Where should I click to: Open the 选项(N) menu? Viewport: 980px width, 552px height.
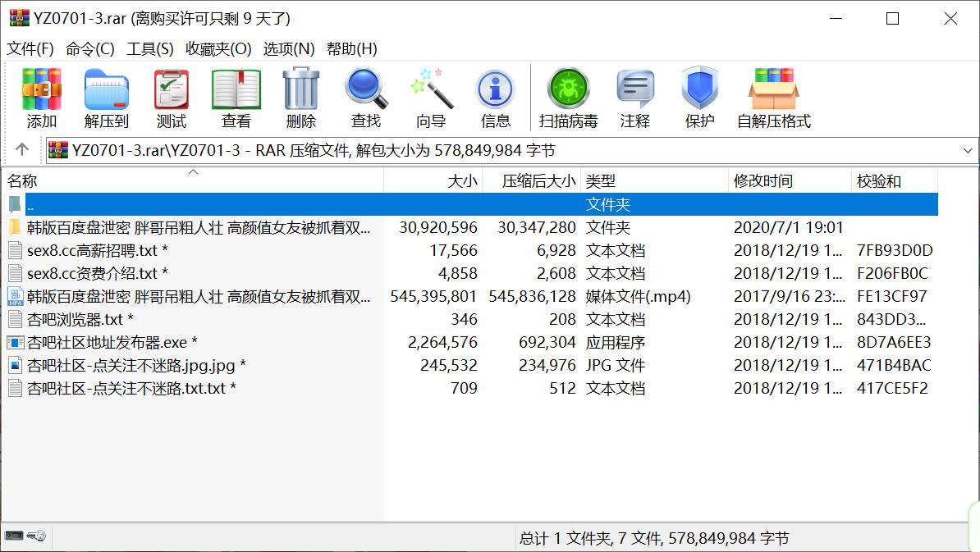pyautogui.click(x=289, y=49)
